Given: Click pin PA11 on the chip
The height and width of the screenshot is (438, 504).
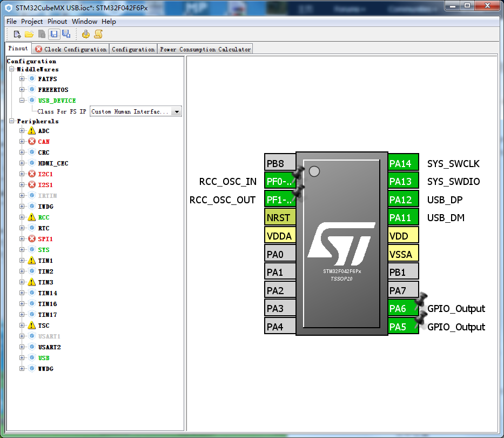Looking at the screenshot, I should click(x=404, y=218).
